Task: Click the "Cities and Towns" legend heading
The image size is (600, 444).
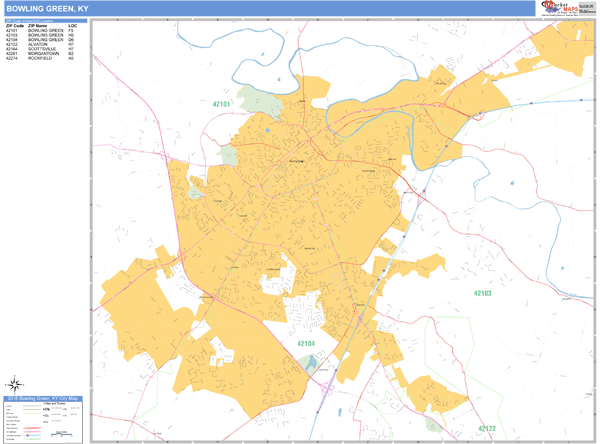Action: [x=54, y=403]
